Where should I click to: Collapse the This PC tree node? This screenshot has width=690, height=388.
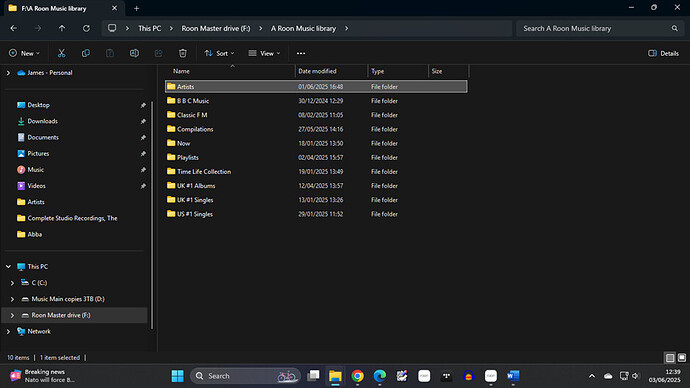pyautogui.click(x=8, y=267)
